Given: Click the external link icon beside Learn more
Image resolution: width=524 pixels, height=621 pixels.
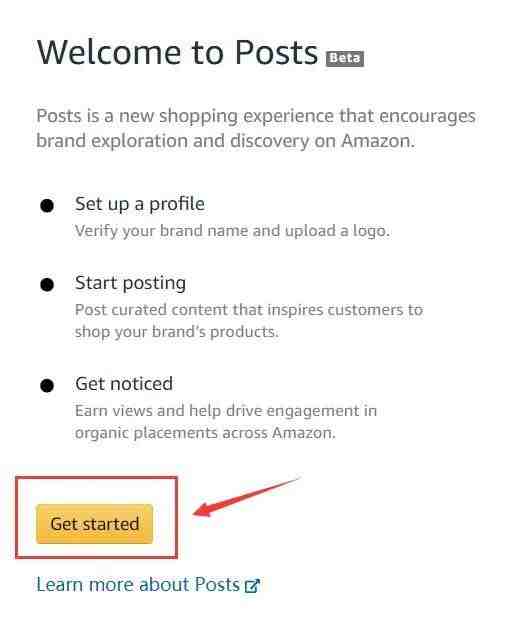Looking at the screenshot, I should pos(252,586).
